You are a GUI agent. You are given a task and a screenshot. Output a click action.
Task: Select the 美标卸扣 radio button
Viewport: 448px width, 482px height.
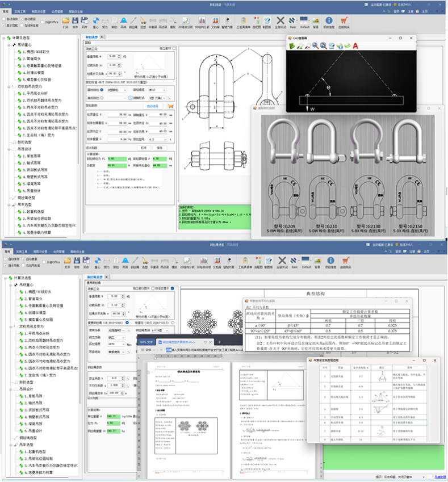pos(102,98)
